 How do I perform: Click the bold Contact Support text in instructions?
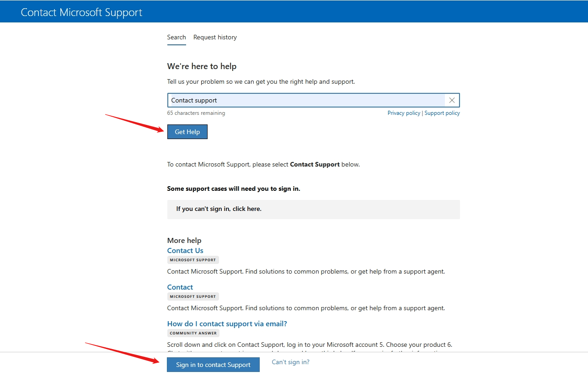pyautogui.click(x=315, y=164)
